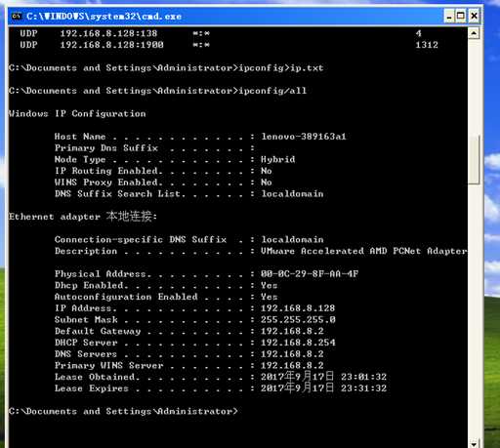Image resolution: width=500 pixels, height=448 pixels.
Task: Click the Dhcp Enabled value Yes
Action: tap(269, 285)
